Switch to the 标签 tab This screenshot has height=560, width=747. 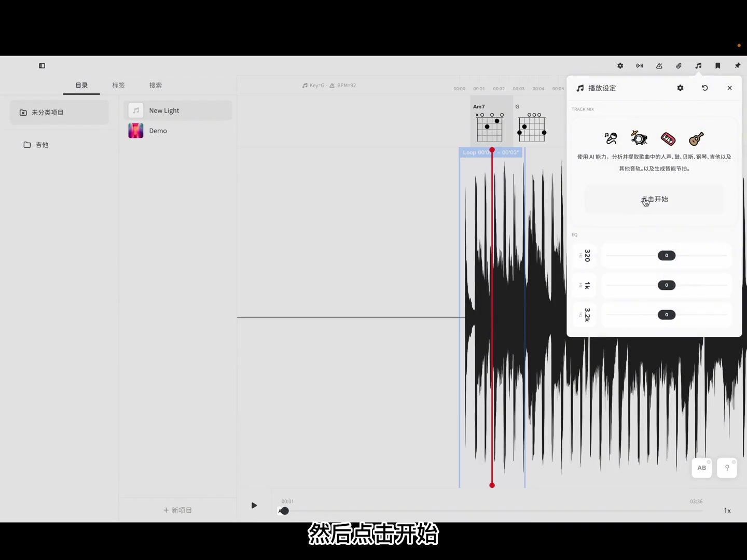(118, 86)
